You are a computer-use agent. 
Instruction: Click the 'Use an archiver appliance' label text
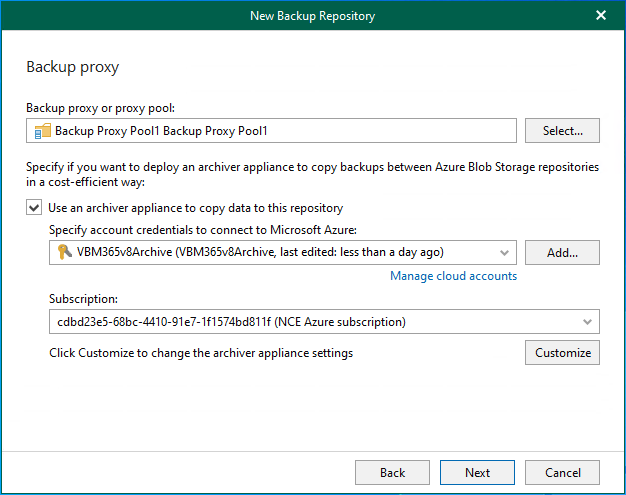pos(195,208)
